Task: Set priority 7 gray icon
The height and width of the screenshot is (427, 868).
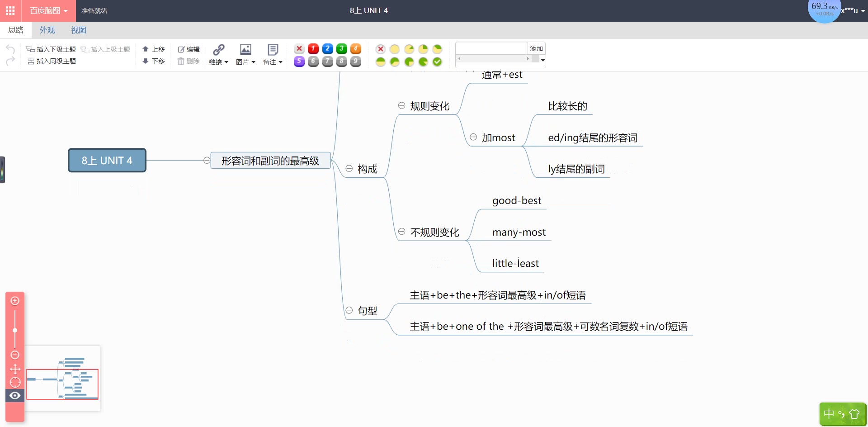Action: coord(328,62)
